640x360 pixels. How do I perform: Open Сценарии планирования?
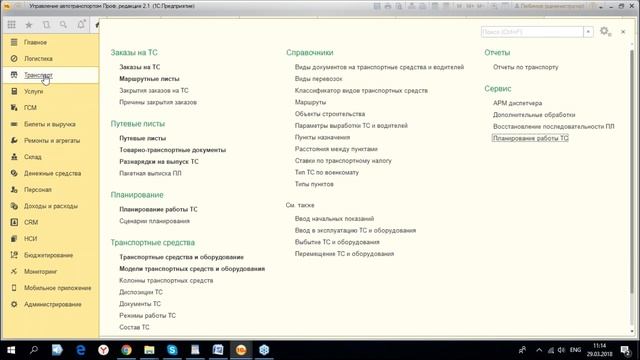pyautogui.click(x=154, y=221)
